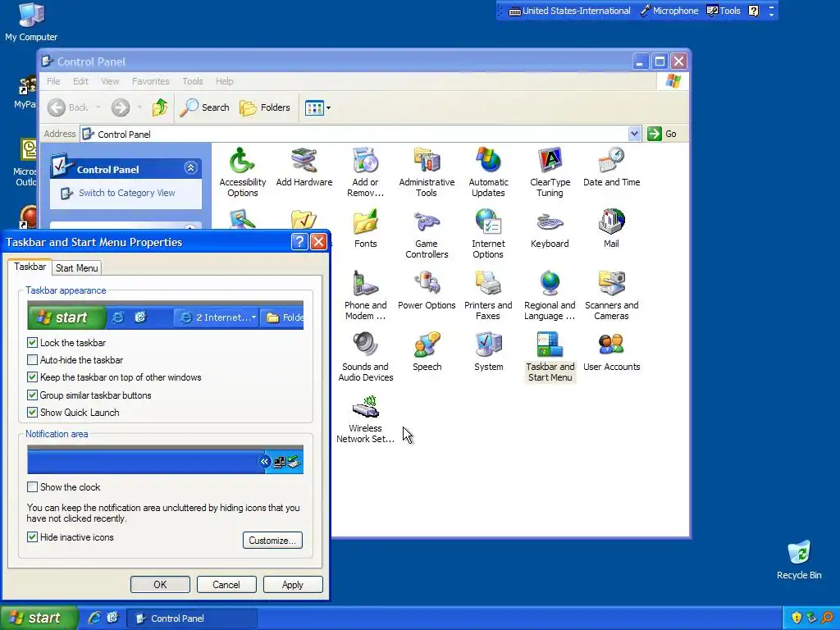Toggle Keep the taskbar on top checkbox
The image size is (840, 630).
click(x=32, y=377)
